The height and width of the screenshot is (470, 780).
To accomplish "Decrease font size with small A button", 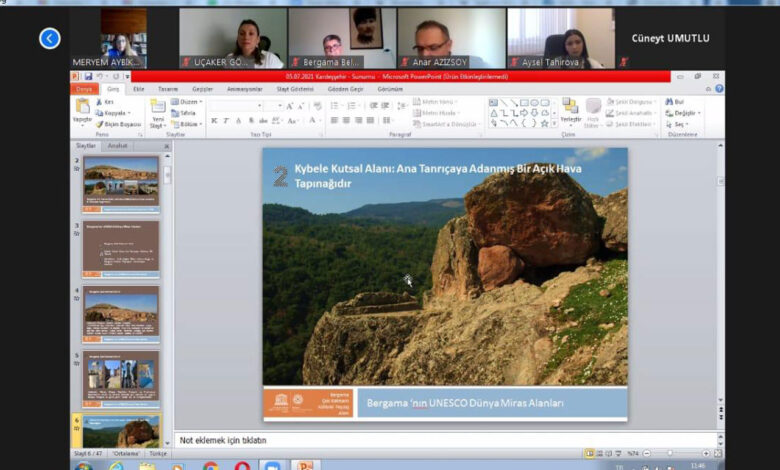I will pos(301,106).
